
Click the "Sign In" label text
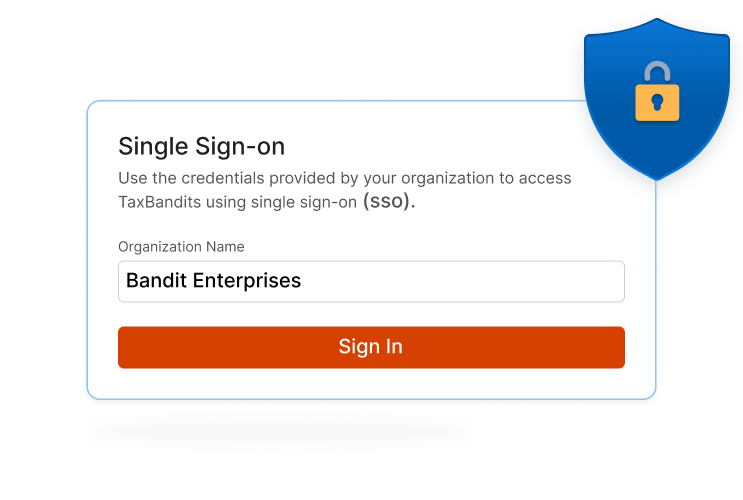[370, 347]
